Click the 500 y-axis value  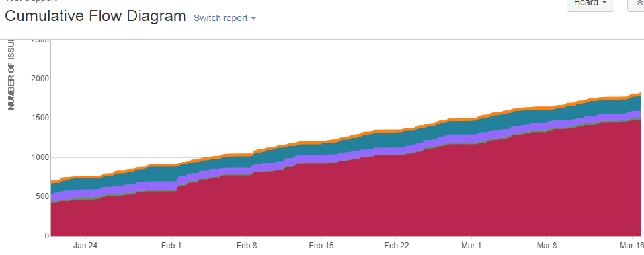(x=42, y=197)
